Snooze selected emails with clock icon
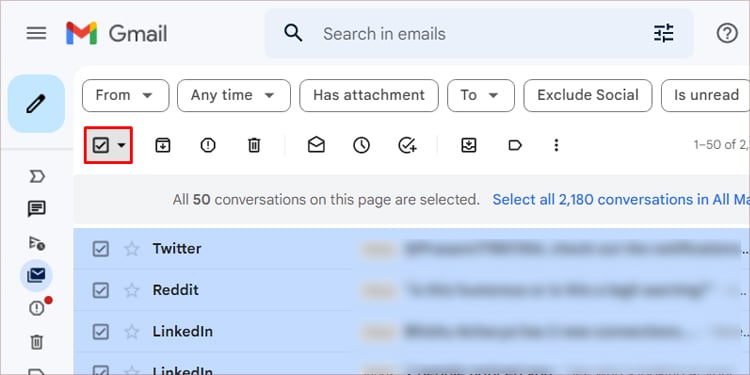750x375 pixels. (362, 145)
